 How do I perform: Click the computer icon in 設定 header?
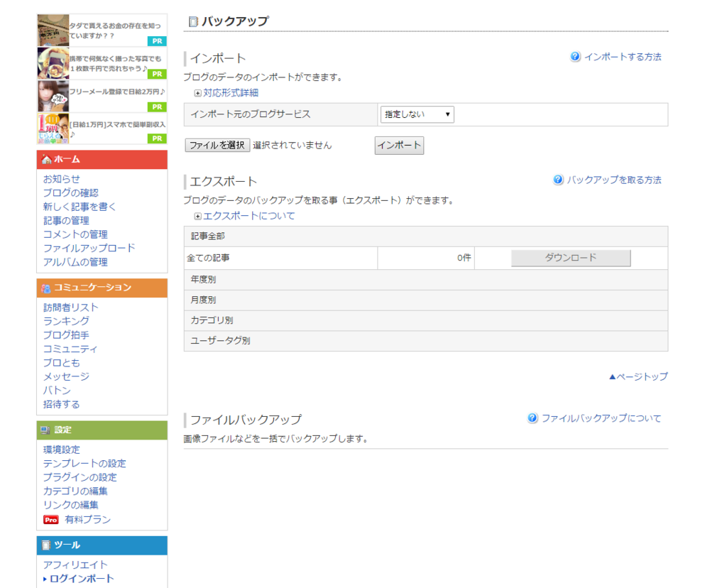[45, 430]
